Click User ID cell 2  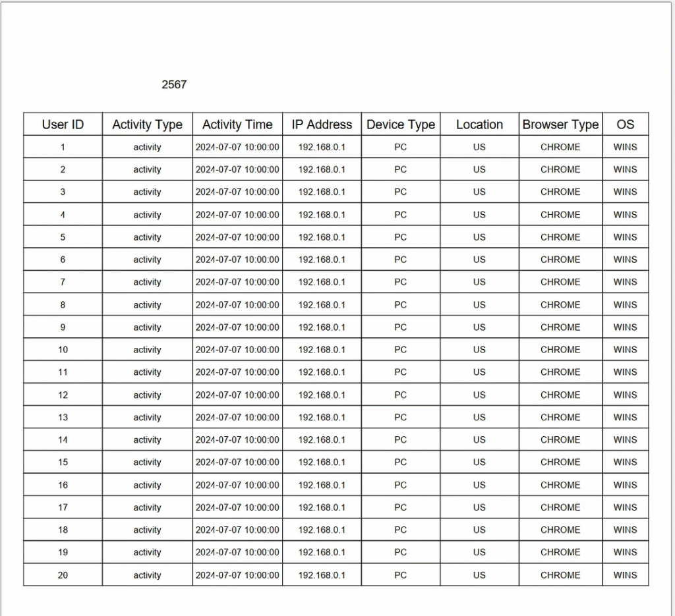pos(63,169)
